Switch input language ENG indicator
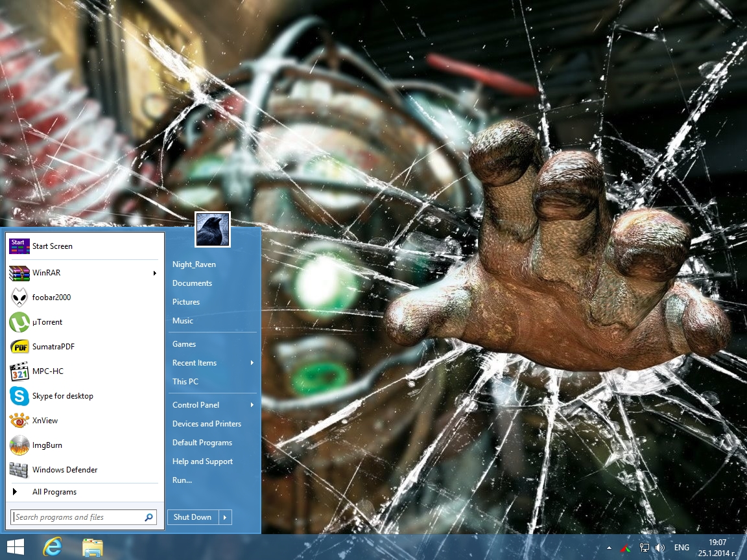The width and height of the screenshot is (747, 560). point(682,548)
